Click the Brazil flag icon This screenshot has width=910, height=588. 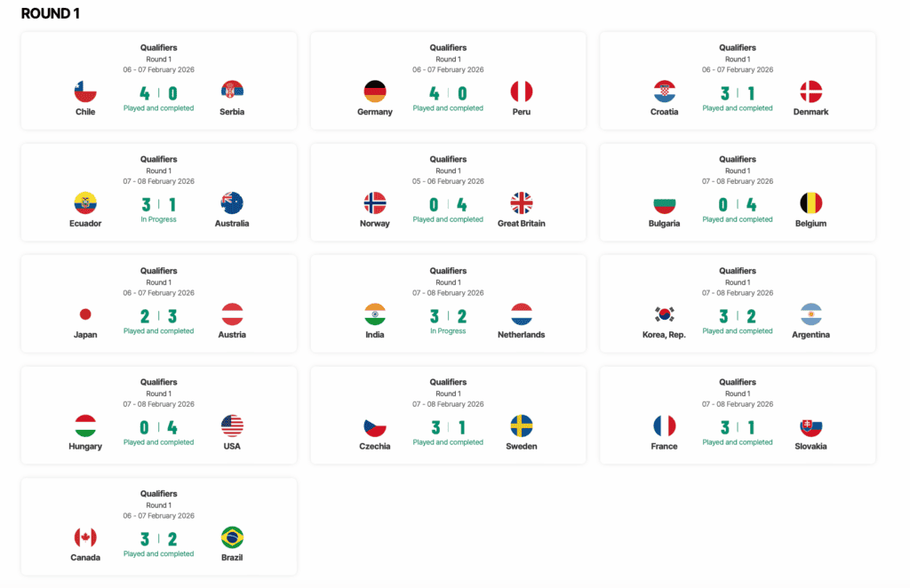[x=232, y=537]
